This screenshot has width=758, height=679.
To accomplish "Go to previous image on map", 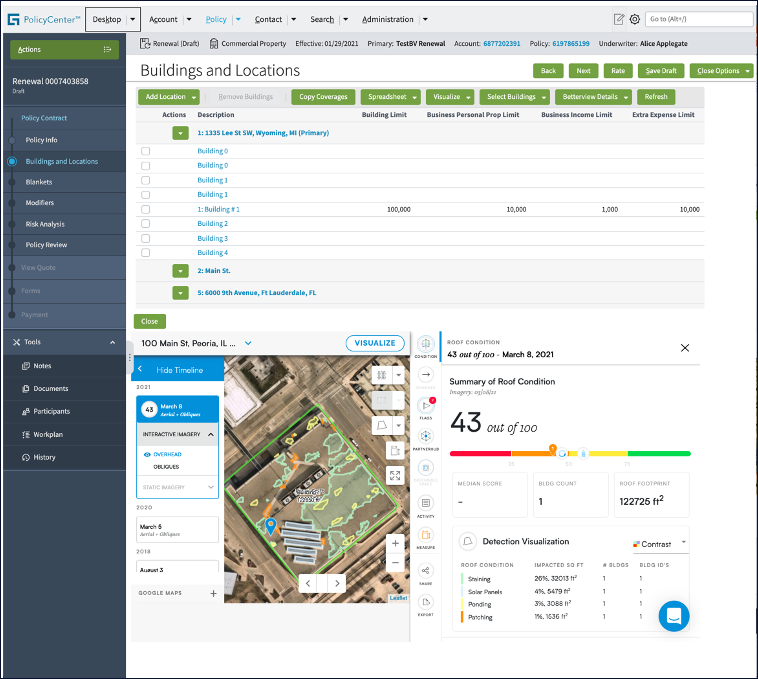I will coord(308,583).
